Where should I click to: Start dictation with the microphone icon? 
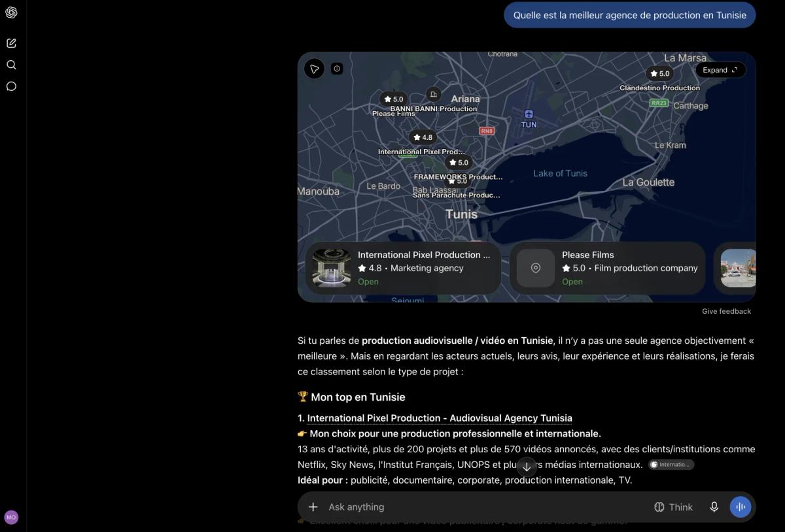[x=714, y=507]
